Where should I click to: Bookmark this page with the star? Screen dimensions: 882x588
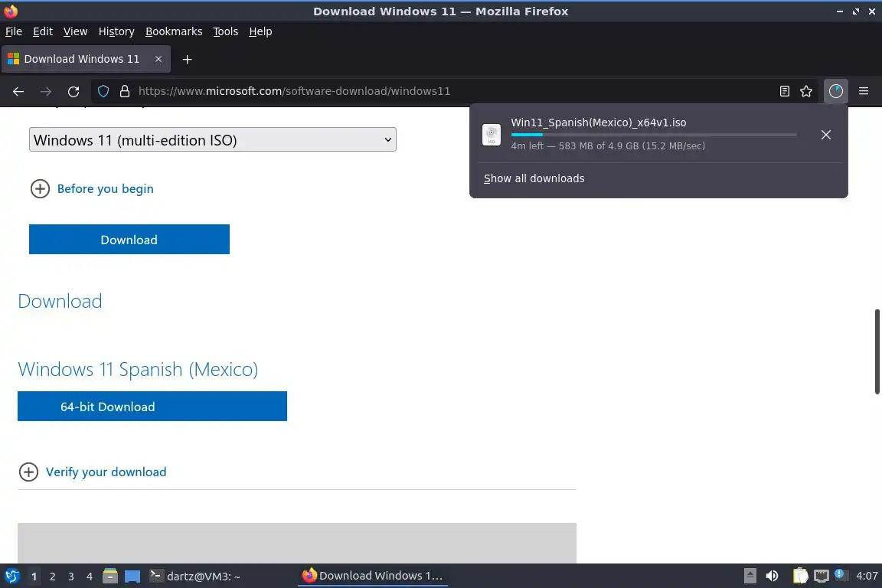point(806,91)
